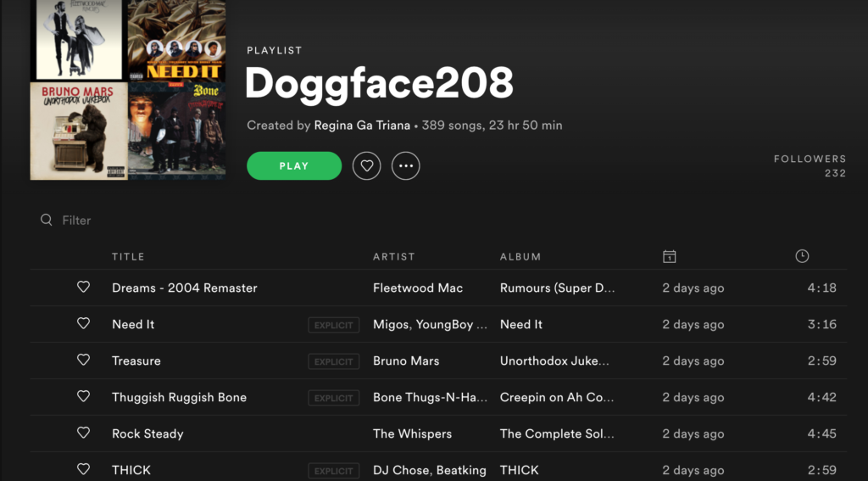
Task: Click the EXPLICIT badge on Treasure
Action: tap(334, 361)
